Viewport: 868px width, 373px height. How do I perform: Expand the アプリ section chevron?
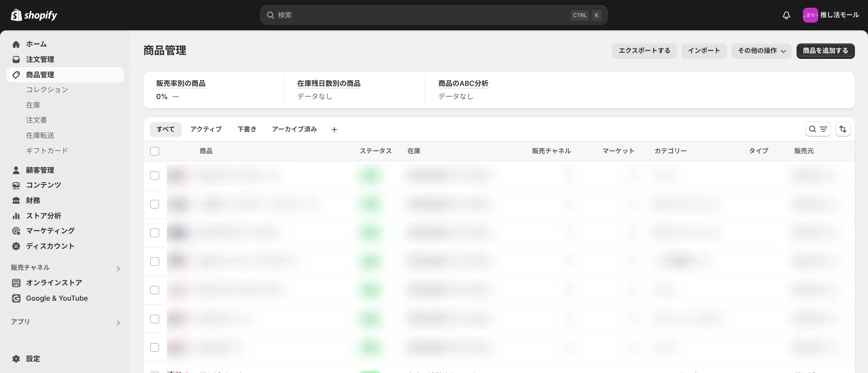tap(118, 323)
